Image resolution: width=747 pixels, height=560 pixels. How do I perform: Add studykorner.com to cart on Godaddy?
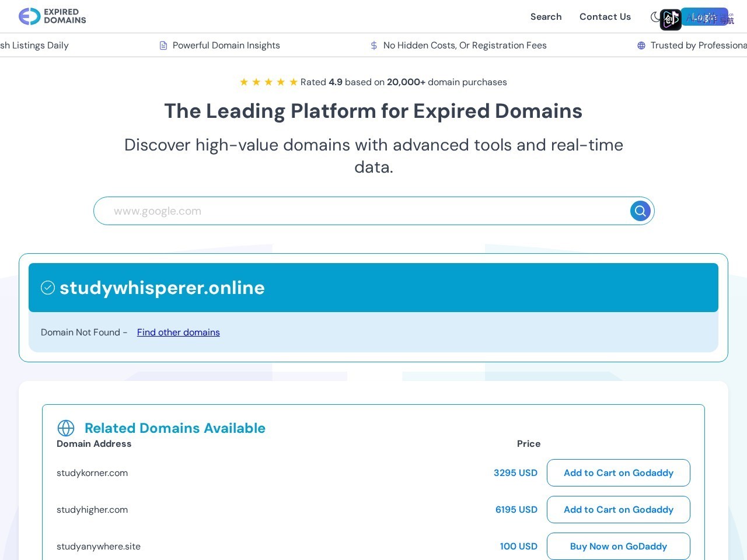pyautogui.click(x=618, y=473)
